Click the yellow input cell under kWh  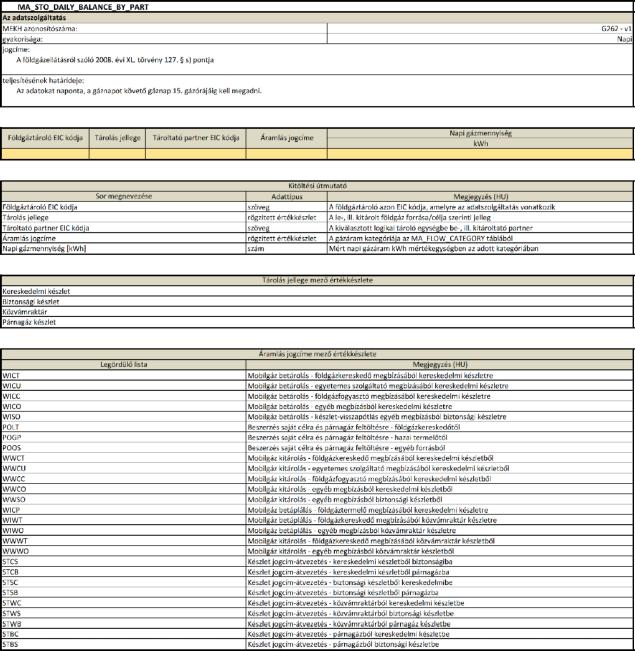(479, 155)
